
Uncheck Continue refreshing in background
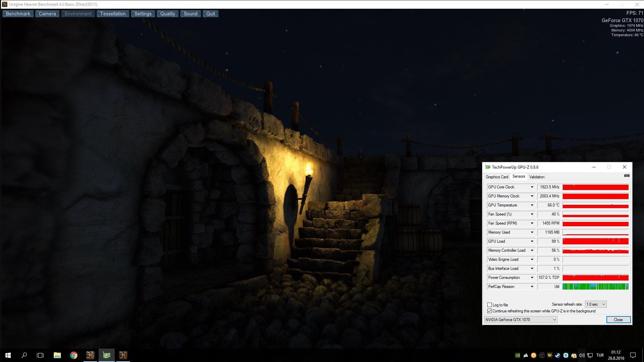(489, 311)
